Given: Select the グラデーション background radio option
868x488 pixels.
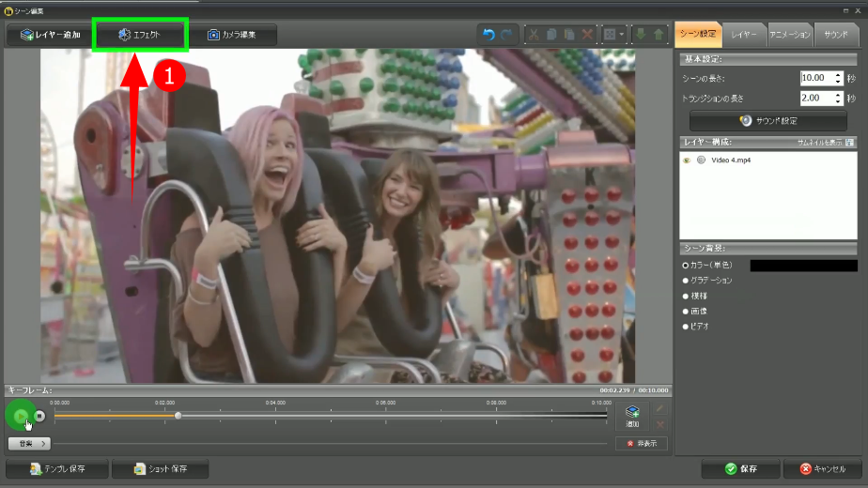Looking at the screenshot, I should (686, 281).
